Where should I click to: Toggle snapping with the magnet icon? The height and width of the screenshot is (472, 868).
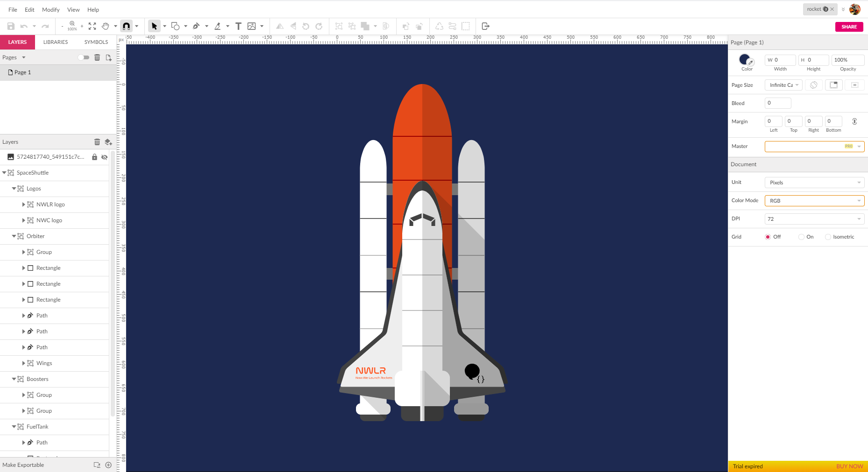pos(126,26)
